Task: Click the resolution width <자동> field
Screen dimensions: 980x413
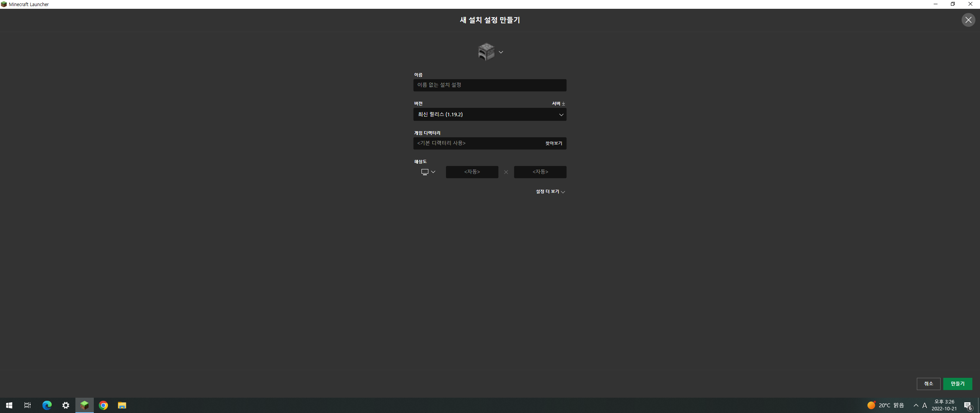Action: [472, 172]
